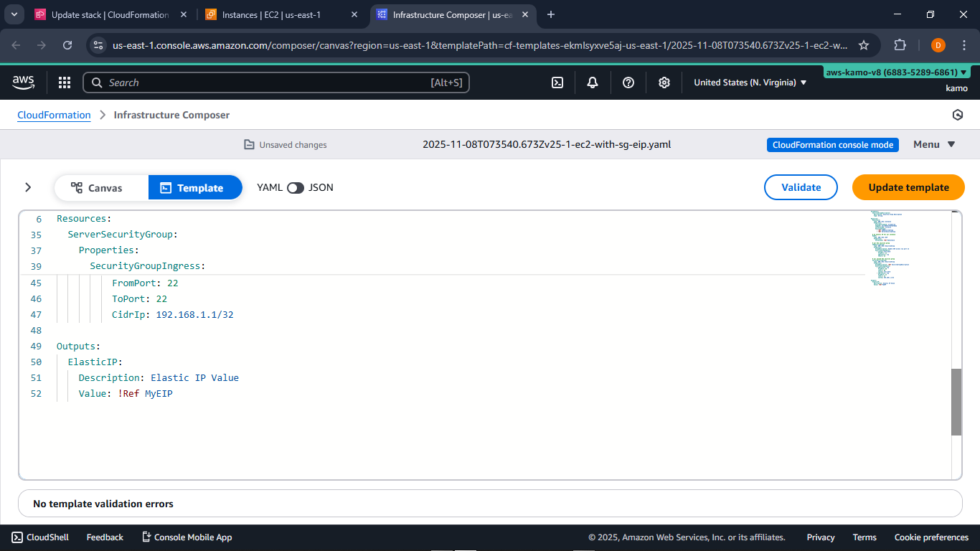The height and width of the screenshot is (551, 980).
Task: Expand the Resources section fold in the editor
Action: click(x=49, y=218)
